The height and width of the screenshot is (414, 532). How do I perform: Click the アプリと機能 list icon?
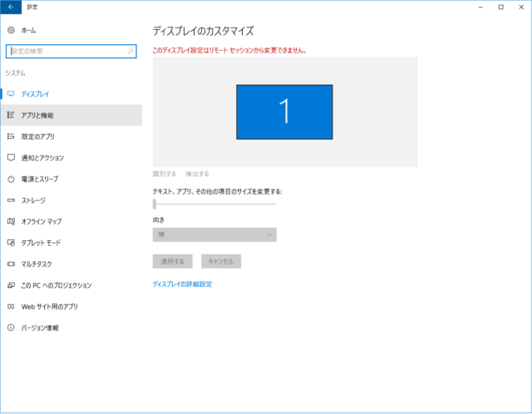click(11, 115)
